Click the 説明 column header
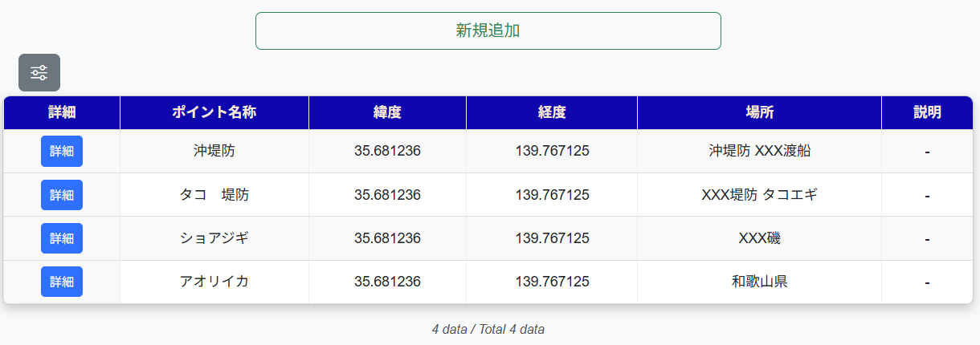Screen dimensions: 980x345 pos(927,112)
